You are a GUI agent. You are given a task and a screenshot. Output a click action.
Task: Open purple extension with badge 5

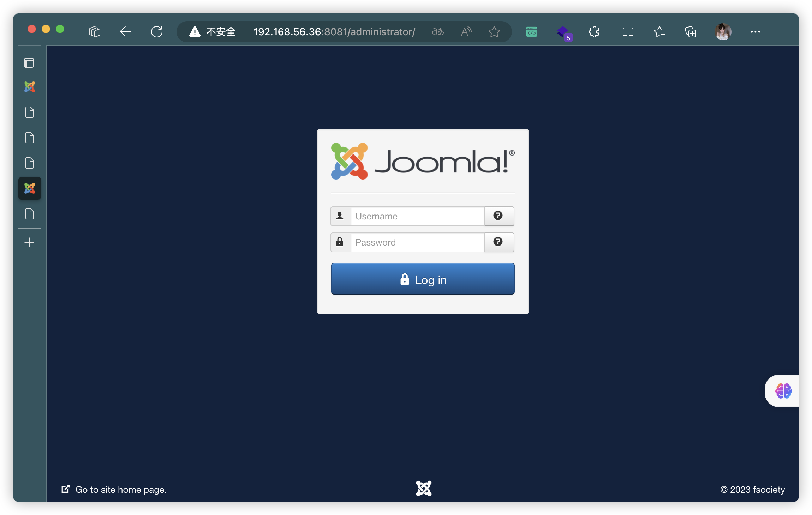click(564, 33)
